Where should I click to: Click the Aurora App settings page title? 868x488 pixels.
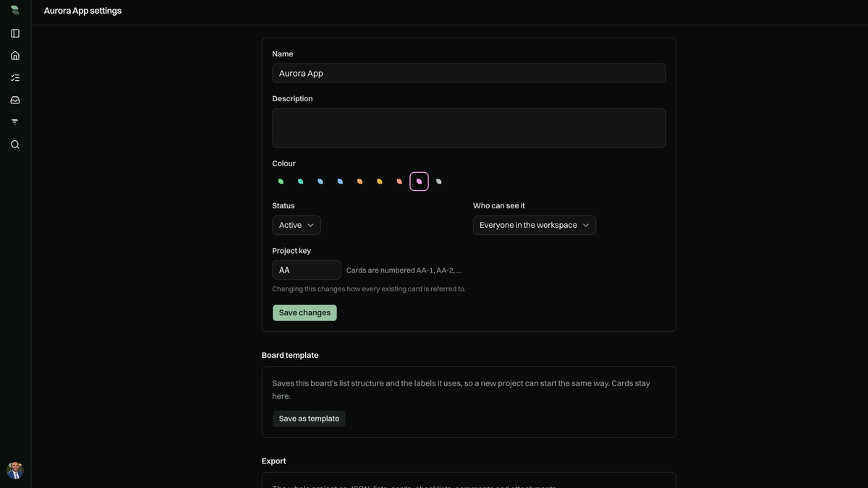click(x=82, y=11)
